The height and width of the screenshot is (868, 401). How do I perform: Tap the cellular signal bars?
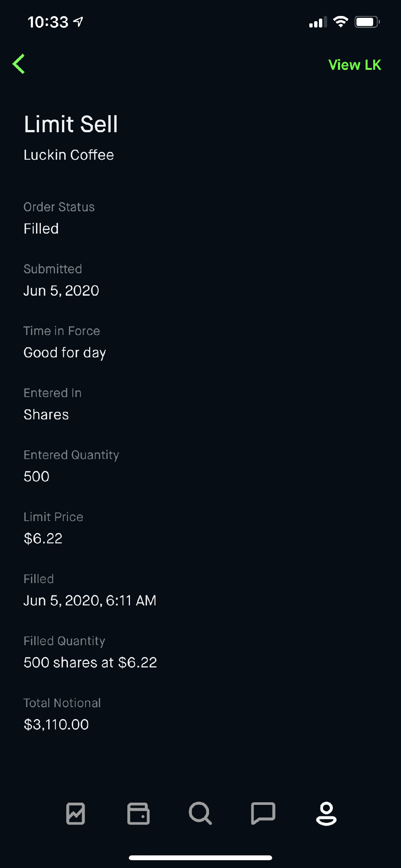tap(318, 22)
